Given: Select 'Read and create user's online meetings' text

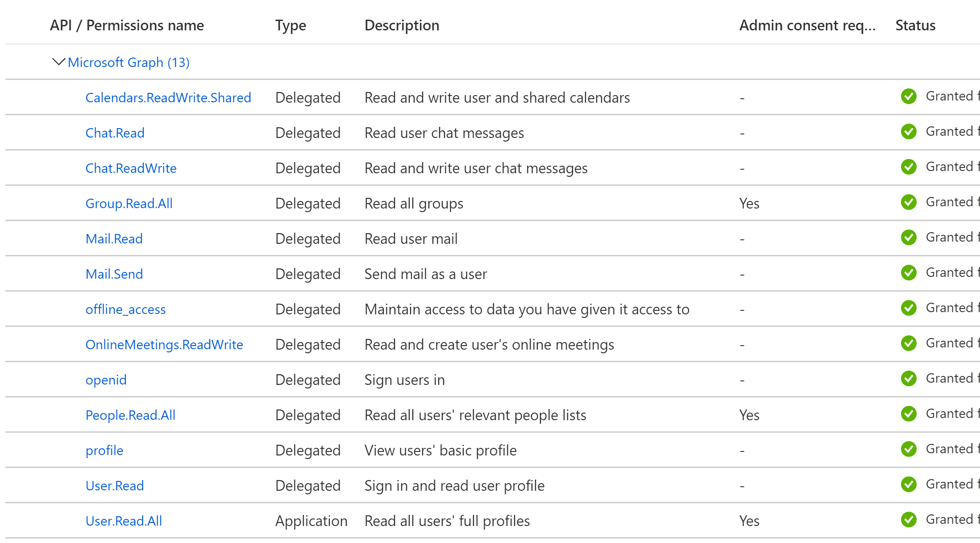Looking at the screenshot, I should [x=489, y=345].
